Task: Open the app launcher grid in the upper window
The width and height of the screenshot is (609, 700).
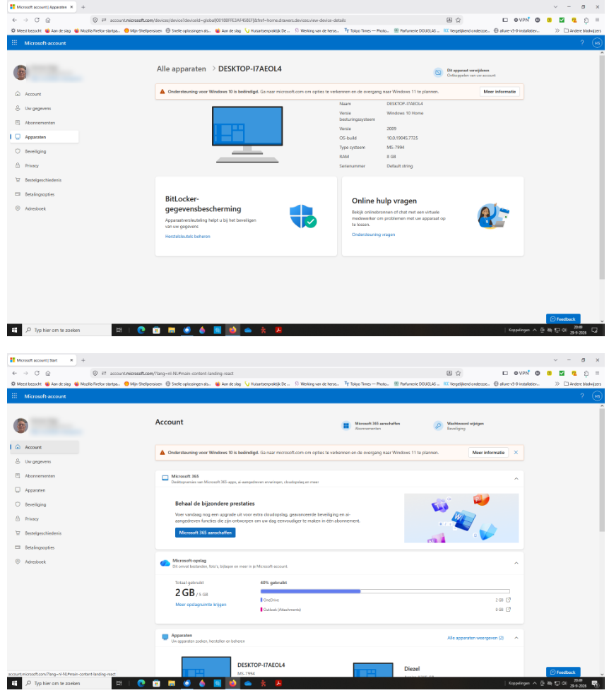Action: [x=14, y=43]
